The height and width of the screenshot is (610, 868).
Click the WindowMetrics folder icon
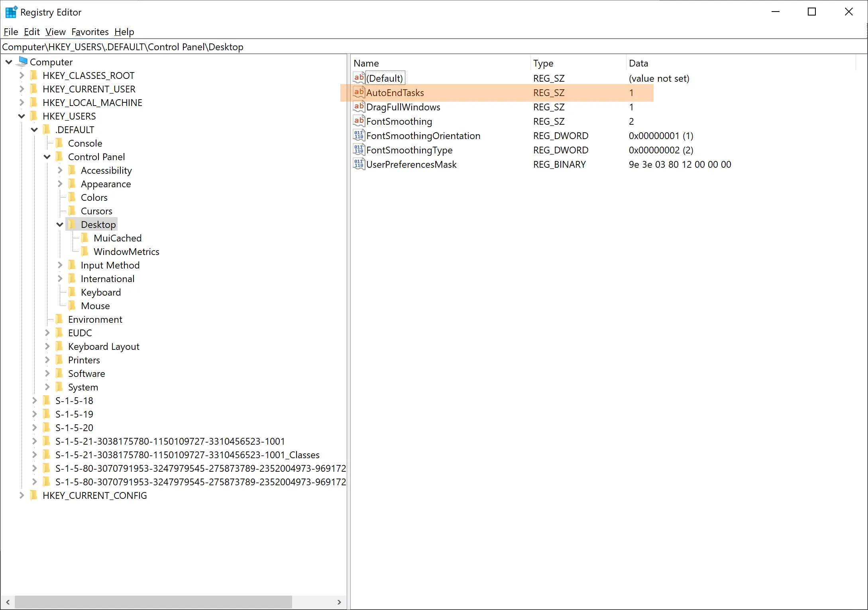tap(84, 251)
